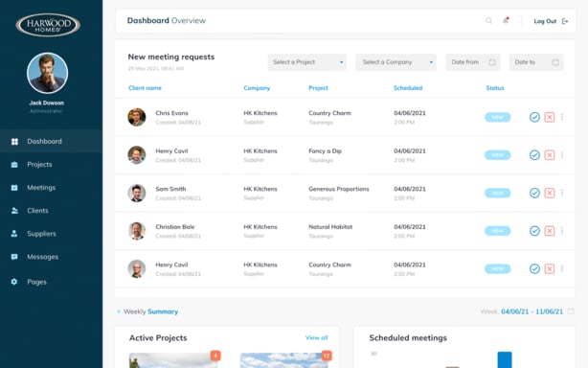Go to Dashboard in sidebar
Screen dimensions: 588x368
coord(51,142)
